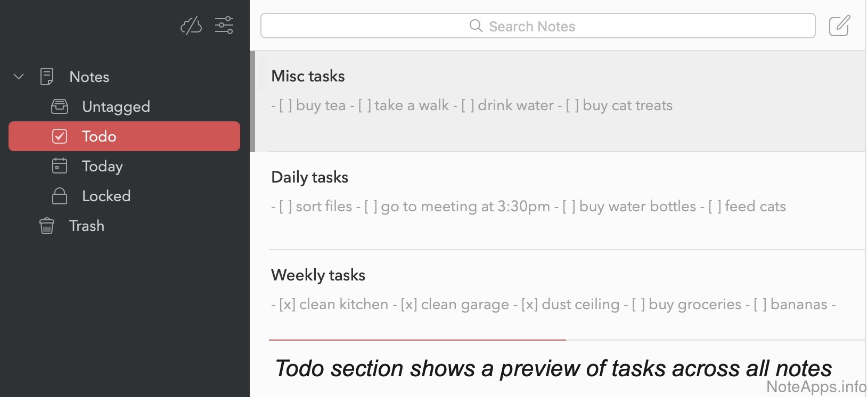The height and width of the screenshot is (397, 868).
Task: Open the sidebar preferences sliders icon
Action: pyautogui.click(x=224, y=25)
